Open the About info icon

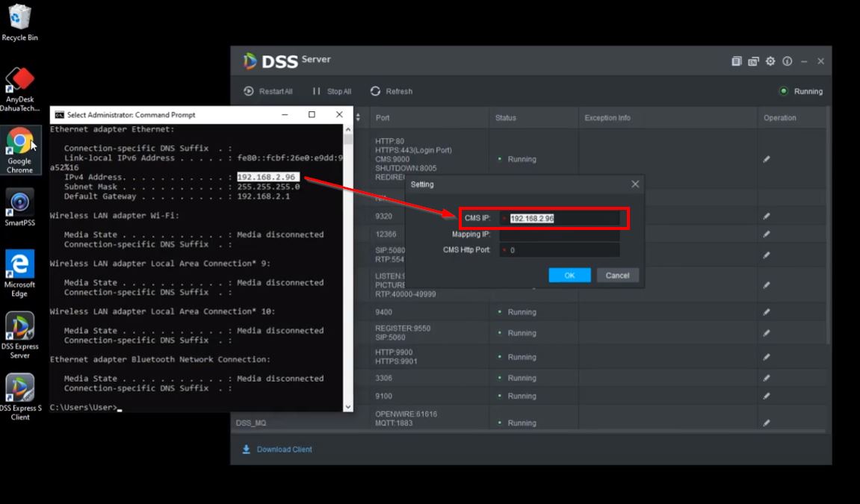788,61
